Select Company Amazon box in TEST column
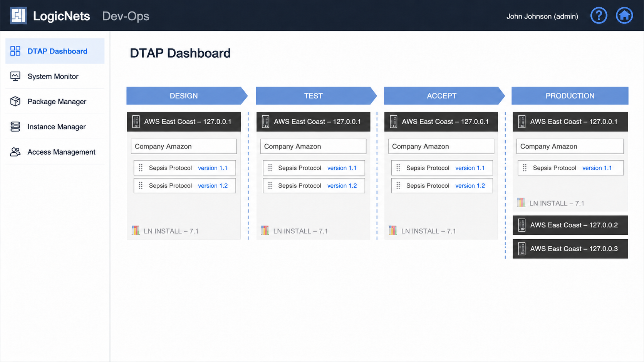The height and width of the screenshot is (362, 644). click(313, 146)
